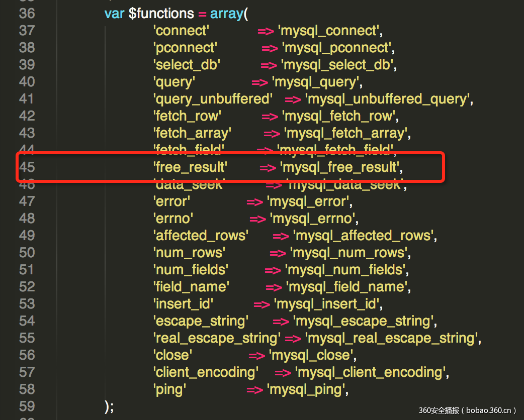Click the arrow operator after 'error' key
Image resolution: width=524 pixels, height=420 pixels.
coord(255,201)
